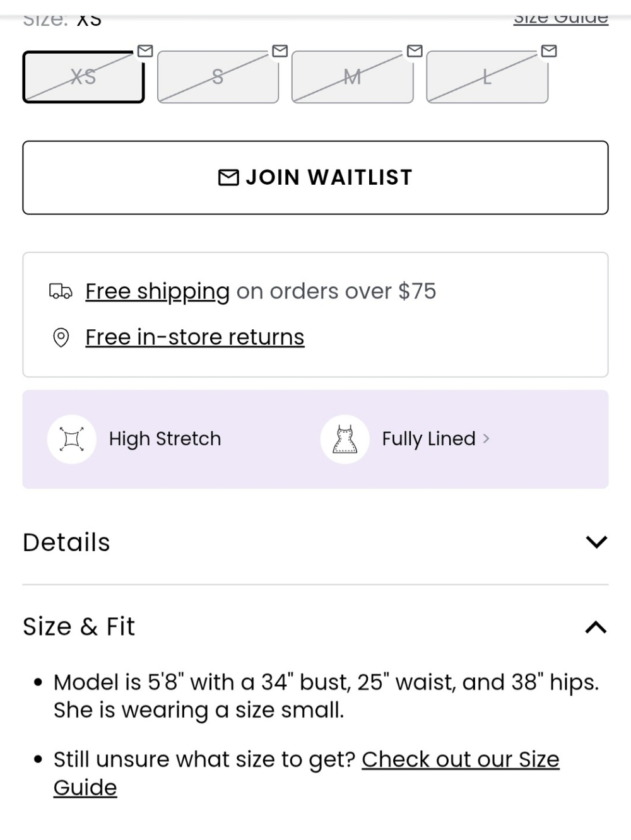Screen dimensions: 631x840
Task: Click the delivery truck shipping icon
Action: point(61,291)
